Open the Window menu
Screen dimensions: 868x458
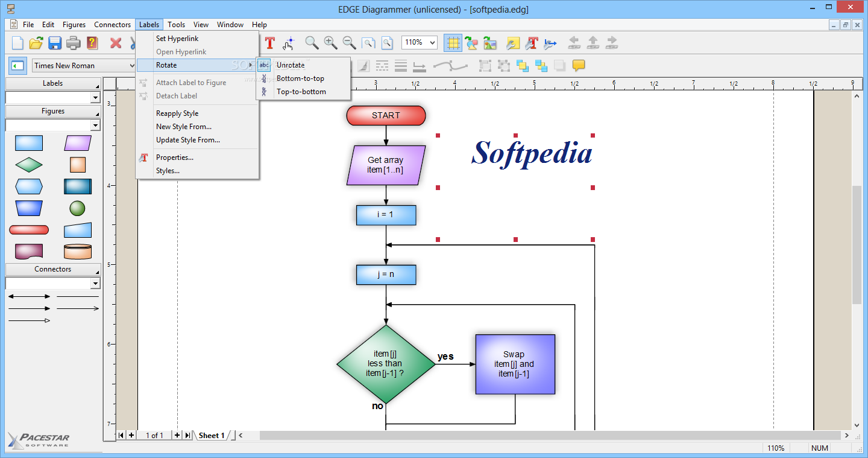230,25
